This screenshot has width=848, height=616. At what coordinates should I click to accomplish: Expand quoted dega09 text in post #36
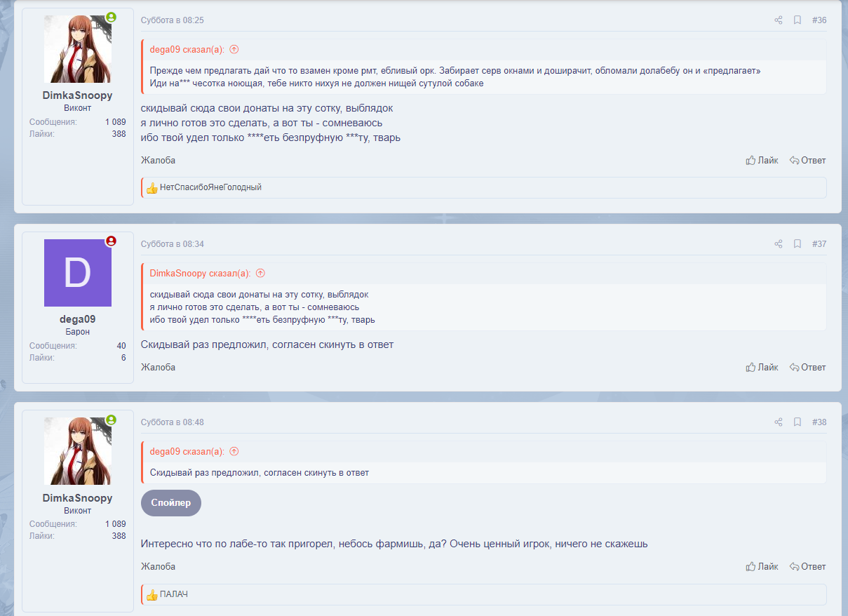[484, 76]
